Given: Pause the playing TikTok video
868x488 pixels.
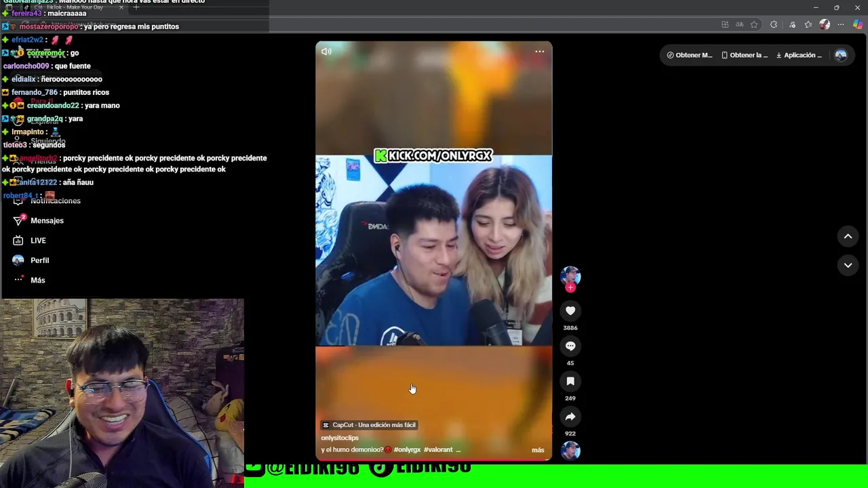Looking at the screenshot, I should click(x=434, y=251).
